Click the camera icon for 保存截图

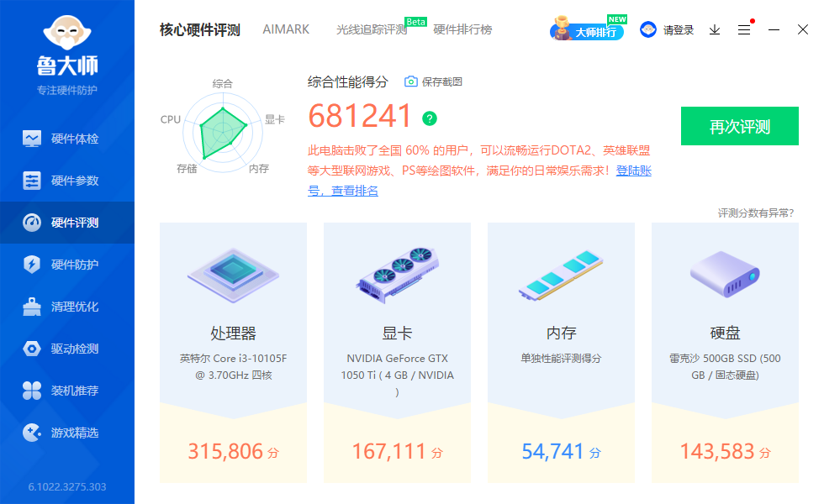point(411,81)
